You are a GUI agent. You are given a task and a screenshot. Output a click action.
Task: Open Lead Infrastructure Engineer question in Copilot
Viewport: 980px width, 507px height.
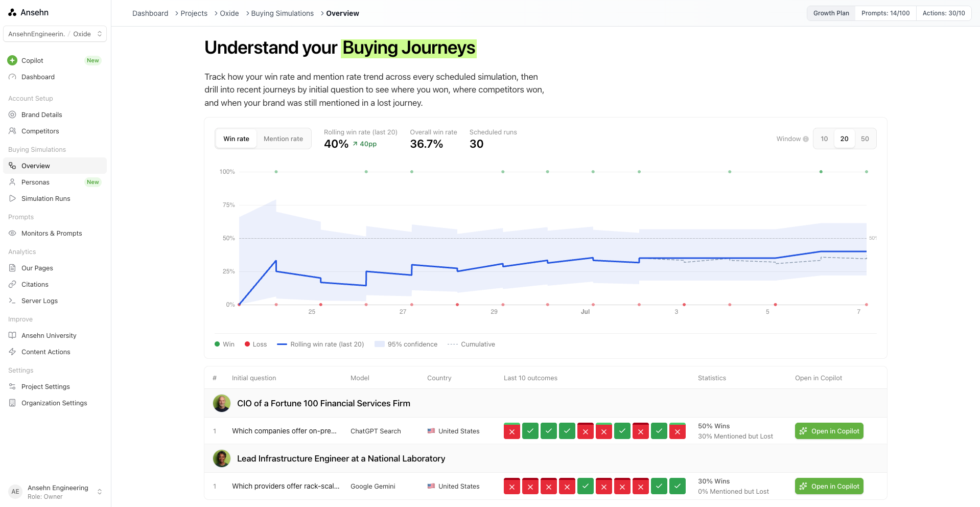click(829, 486)
